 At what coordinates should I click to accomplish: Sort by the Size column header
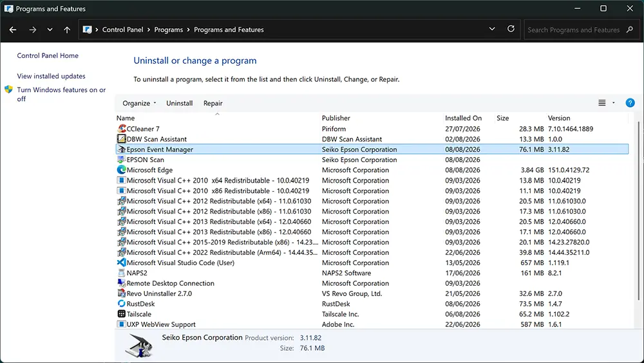point(520,118)
